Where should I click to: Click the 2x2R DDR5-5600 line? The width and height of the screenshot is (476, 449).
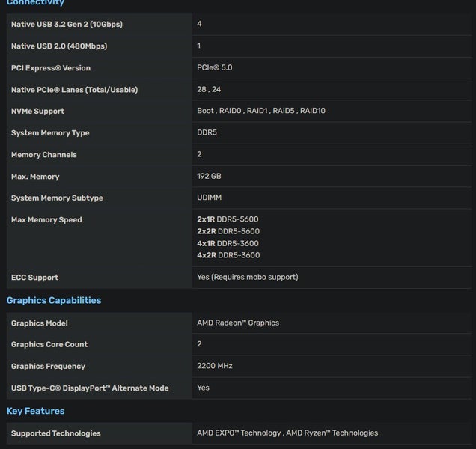[228, 231]
